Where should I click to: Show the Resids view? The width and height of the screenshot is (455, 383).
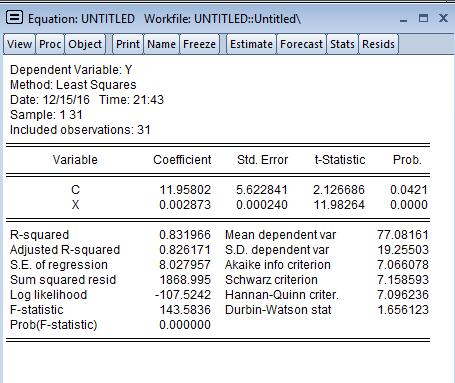coord(378,44)
